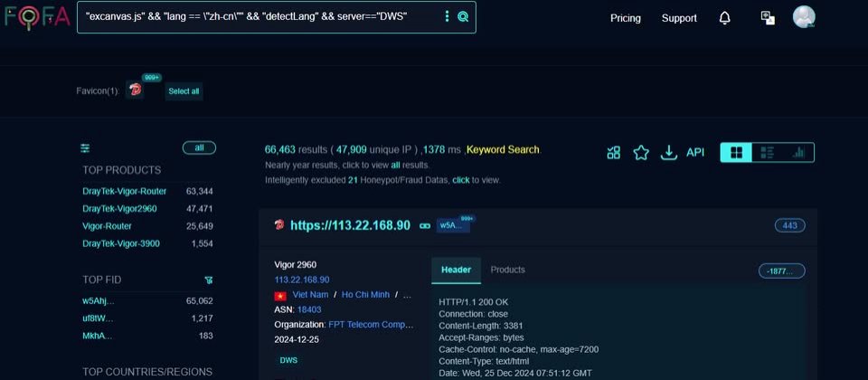Click the TOP FID filter funnel icon
Image resolution: width=868 pixels, height=380 pixels.
tap(209, 280)
